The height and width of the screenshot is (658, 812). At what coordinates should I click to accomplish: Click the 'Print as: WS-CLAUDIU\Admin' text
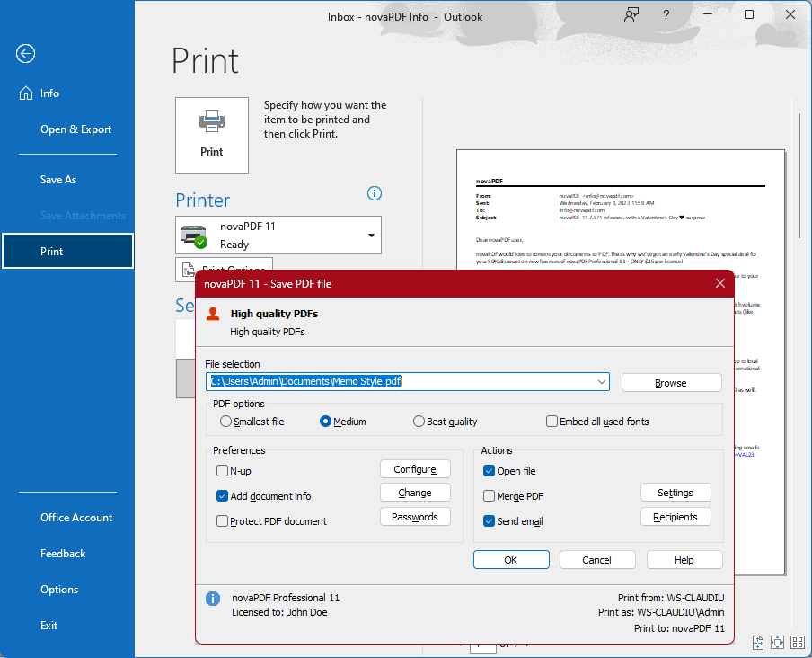pyautogui.click(x=661, y=612)
